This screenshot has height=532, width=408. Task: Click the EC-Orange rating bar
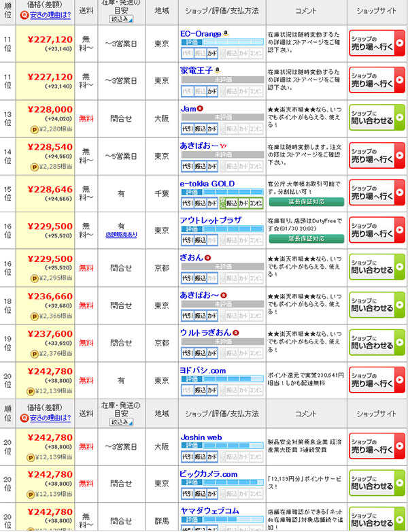click(222, 42)
